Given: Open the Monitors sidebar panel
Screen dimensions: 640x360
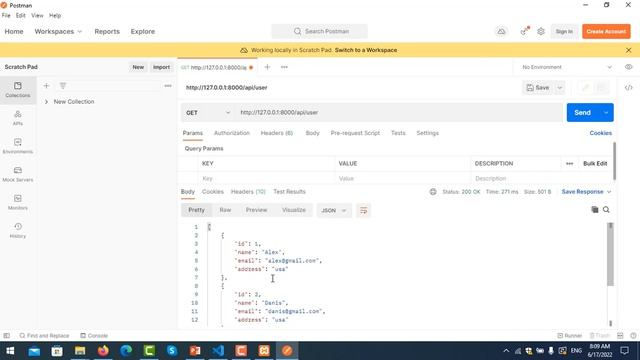Looking at the screenshot, I should (x=18, y=202).
